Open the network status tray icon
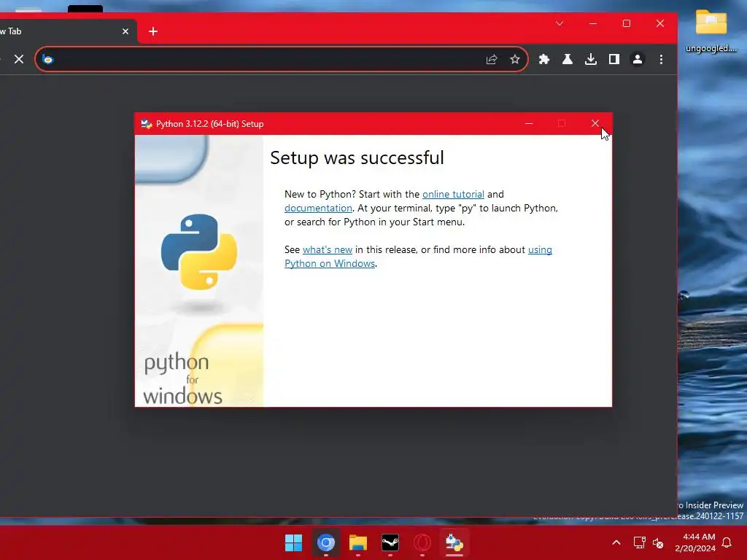The image size is (747, 560). pyautogui.click(x=639, y=542)
